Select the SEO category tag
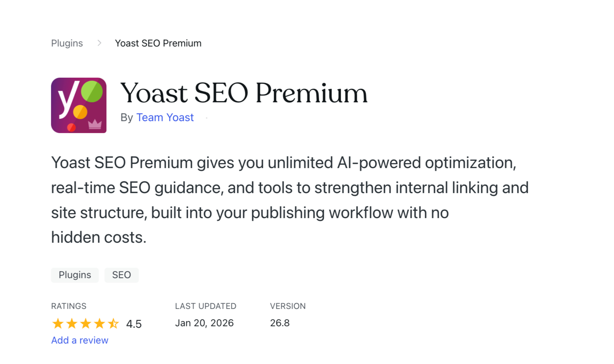Image resolution: width=614 pixels, height=364 pixels. coord(121,275)
